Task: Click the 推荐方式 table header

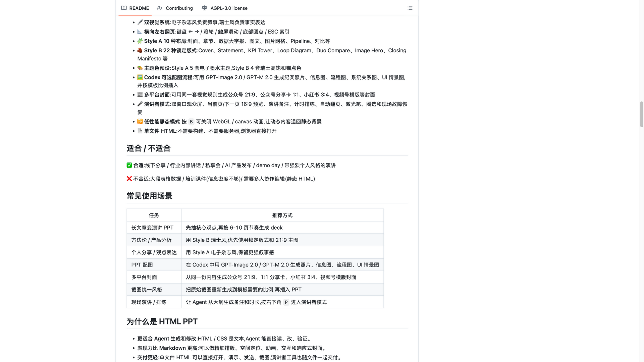Action: pos(282,215)
